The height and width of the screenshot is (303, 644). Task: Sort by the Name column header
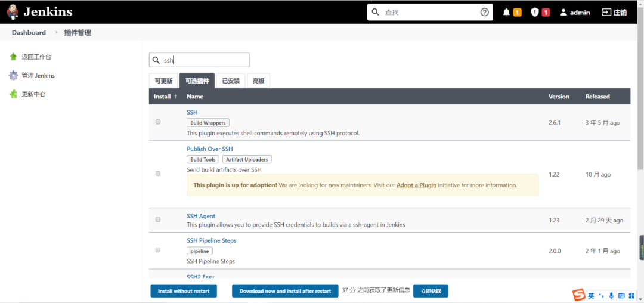click(x=194, y=97)
